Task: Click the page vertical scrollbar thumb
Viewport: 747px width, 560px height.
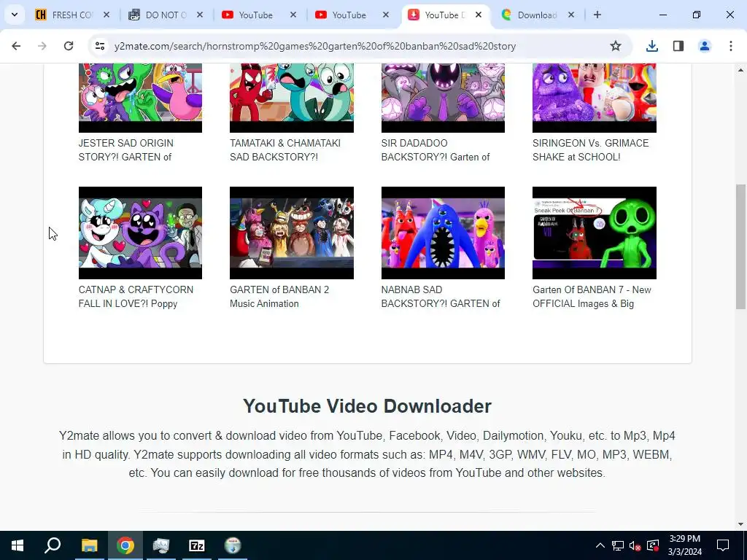Action: pyautogui.click(x=740, y=246)
